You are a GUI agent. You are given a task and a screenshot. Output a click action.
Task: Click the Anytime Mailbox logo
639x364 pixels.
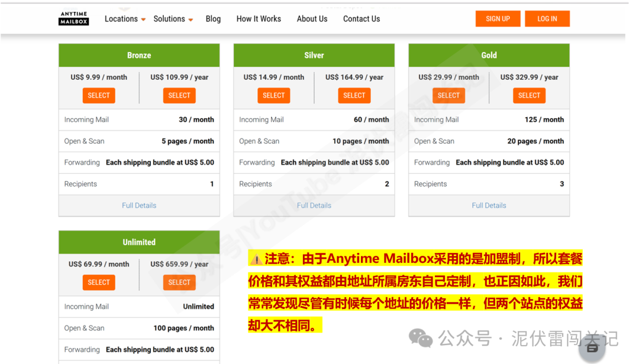(x=73, y=18)
